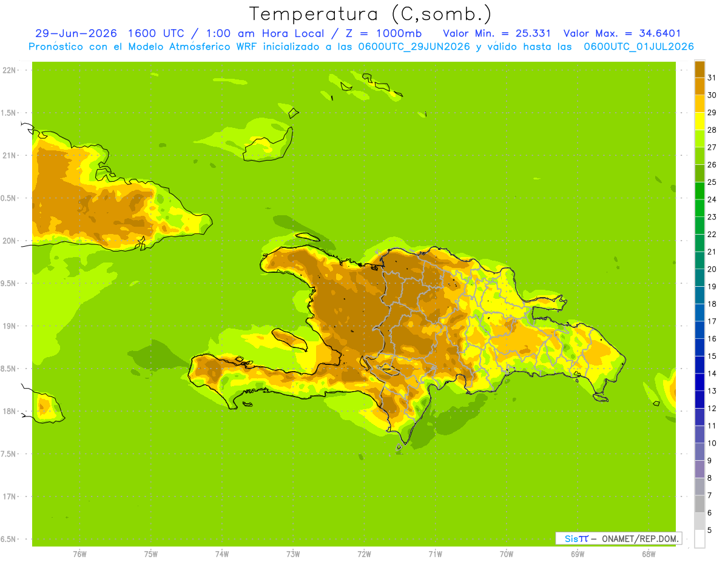
Task: Click the purple legend swatch between 8 and 9
Action: (699, 469)
